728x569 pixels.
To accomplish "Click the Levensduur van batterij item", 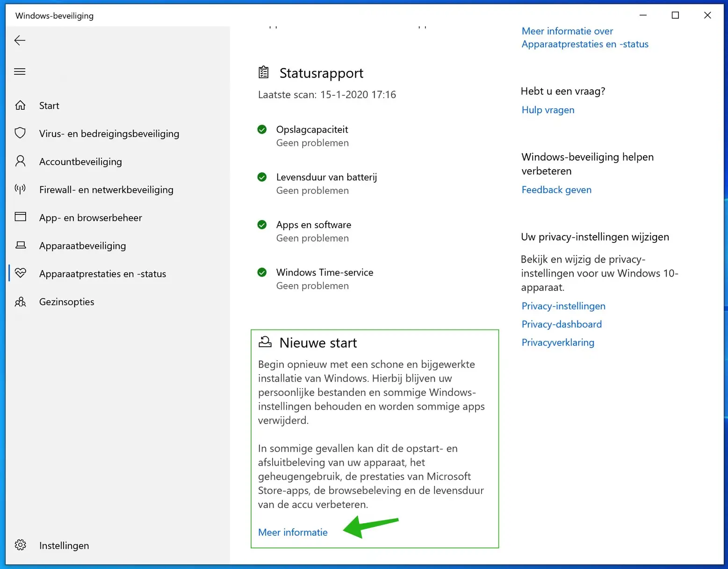I will pos(326,184).
